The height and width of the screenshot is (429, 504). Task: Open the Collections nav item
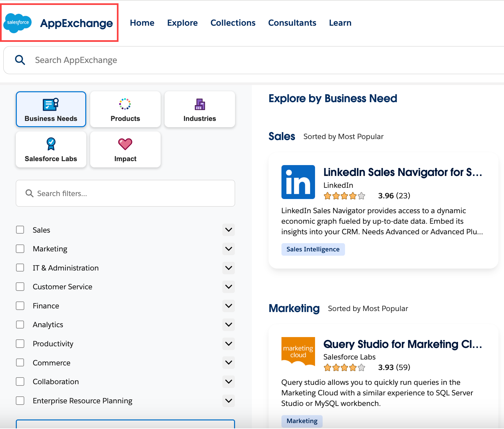[233, 23]
